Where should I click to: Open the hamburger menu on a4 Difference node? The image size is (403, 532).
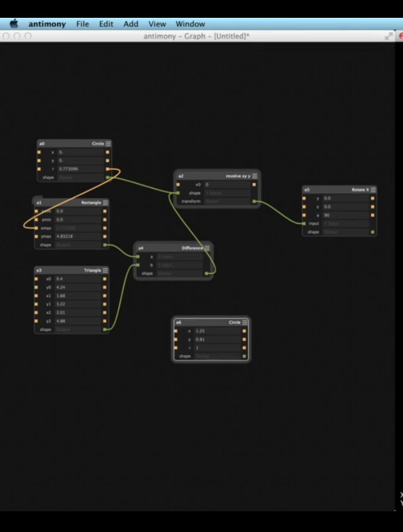pos(207,248)
